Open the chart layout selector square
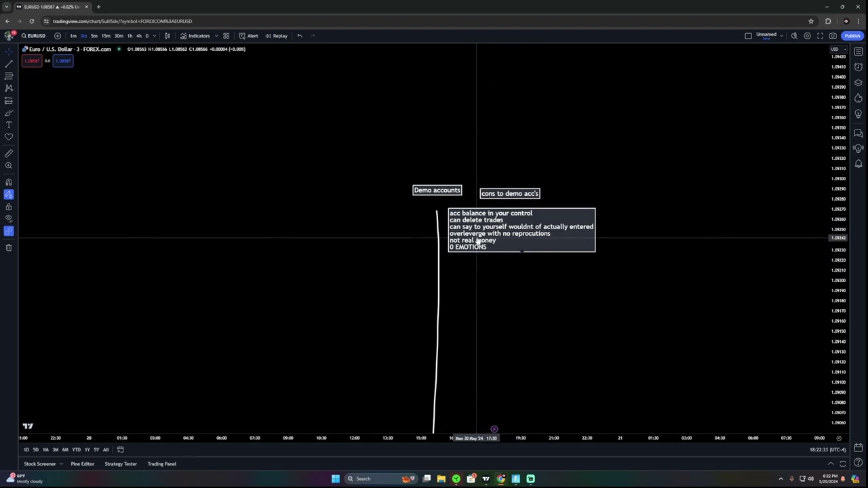This screenshot has height=488, width=868. 748,36
